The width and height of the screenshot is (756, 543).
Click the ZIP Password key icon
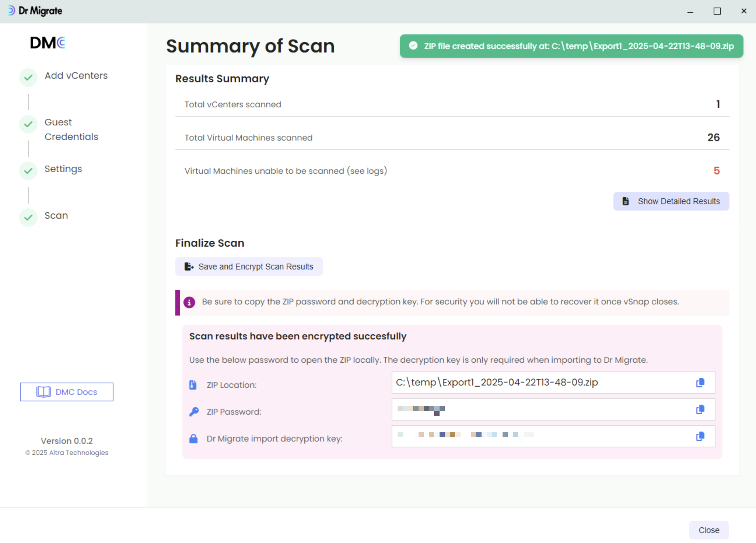tap(194, 412)
